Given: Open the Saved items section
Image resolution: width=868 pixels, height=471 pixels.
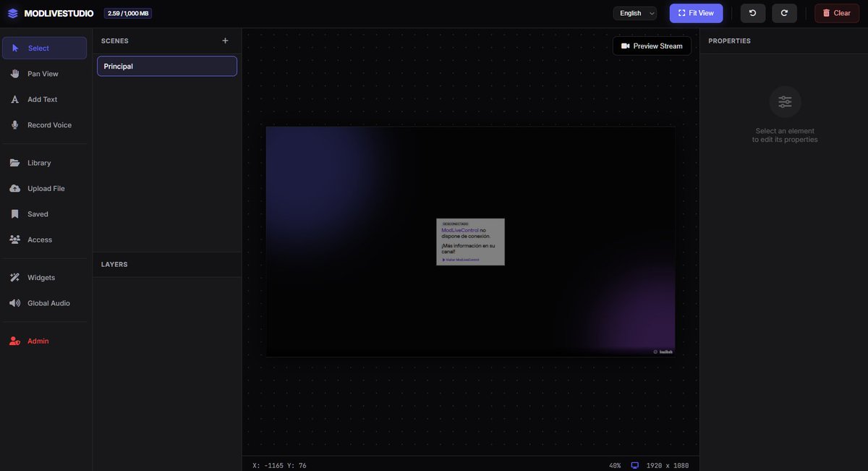Looking at the screenshot, I should pyautogui.click(x=44, y=214).
